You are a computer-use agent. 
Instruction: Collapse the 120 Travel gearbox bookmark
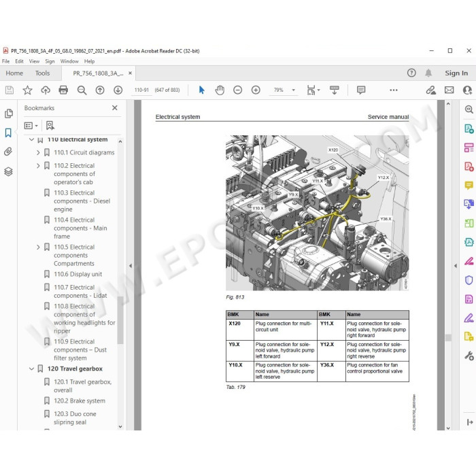(31, 369)
